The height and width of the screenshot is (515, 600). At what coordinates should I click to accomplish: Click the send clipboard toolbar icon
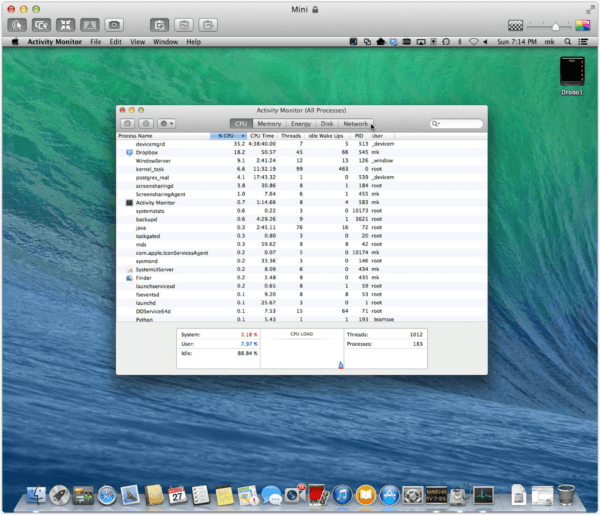(208, 25)
